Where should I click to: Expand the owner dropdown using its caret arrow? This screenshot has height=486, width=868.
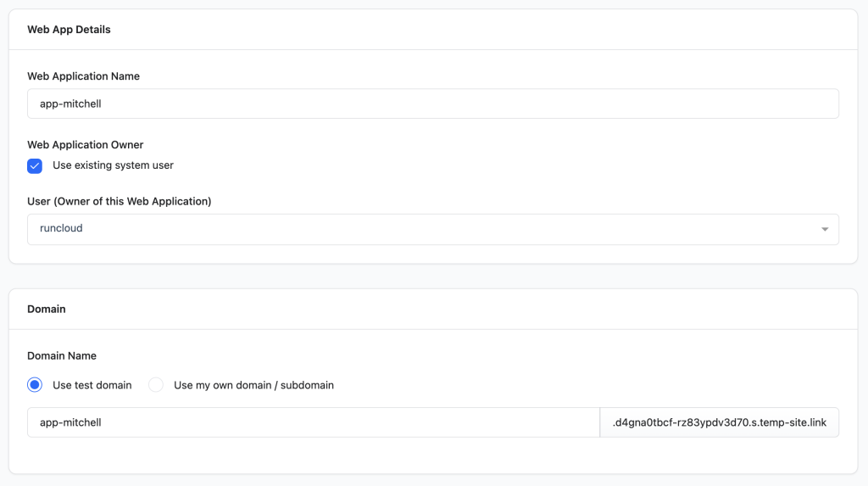tap(825, 229)
